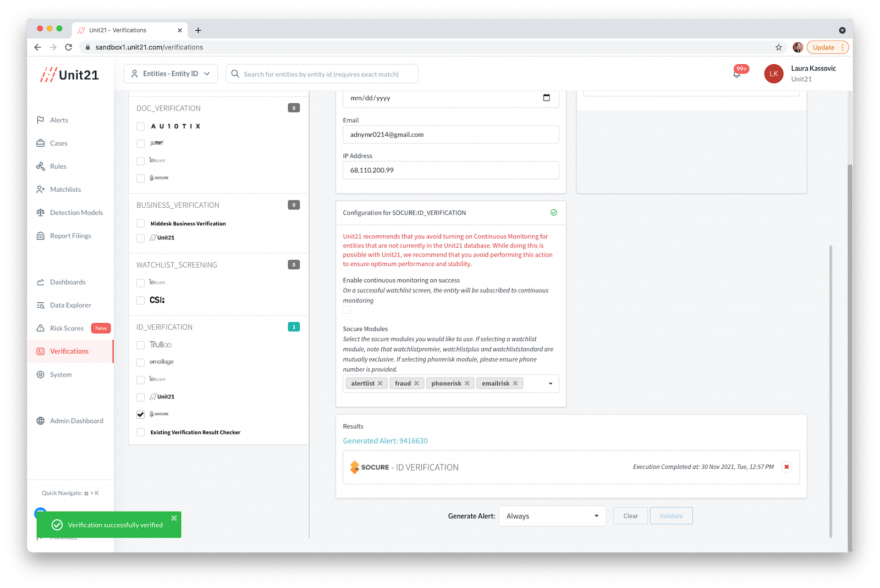
Task: Enable continuous monitoring on success checkbox
Action: click(346, 310)
